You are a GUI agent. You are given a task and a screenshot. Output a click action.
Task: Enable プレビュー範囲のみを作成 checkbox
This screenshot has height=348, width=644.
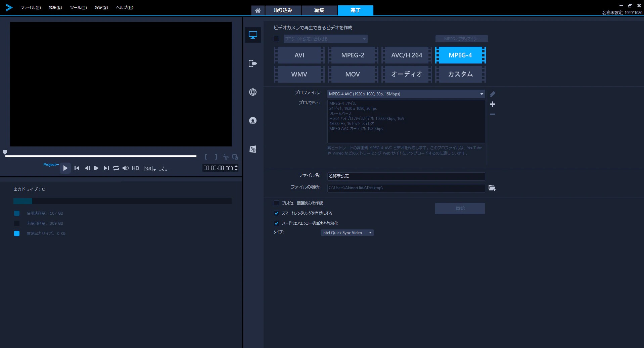276,203
